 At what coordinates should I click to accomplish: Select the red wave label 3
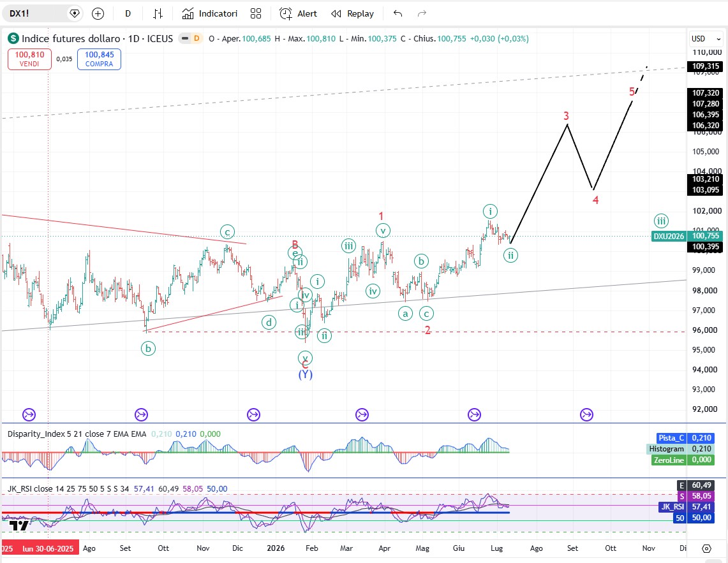coord(567,115)
